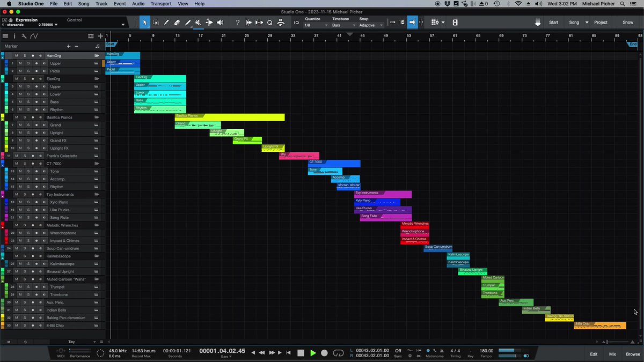Add a marker with the plus button
Screen dimensions: 644x362
coord(69,46)
